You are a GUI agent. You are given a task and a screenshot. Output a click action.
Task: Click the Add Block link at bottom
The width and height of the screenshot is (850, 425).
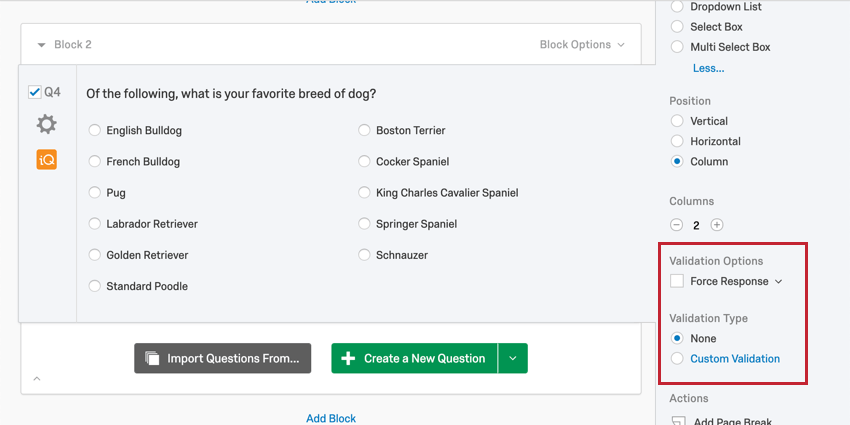[x=331, y=418]
